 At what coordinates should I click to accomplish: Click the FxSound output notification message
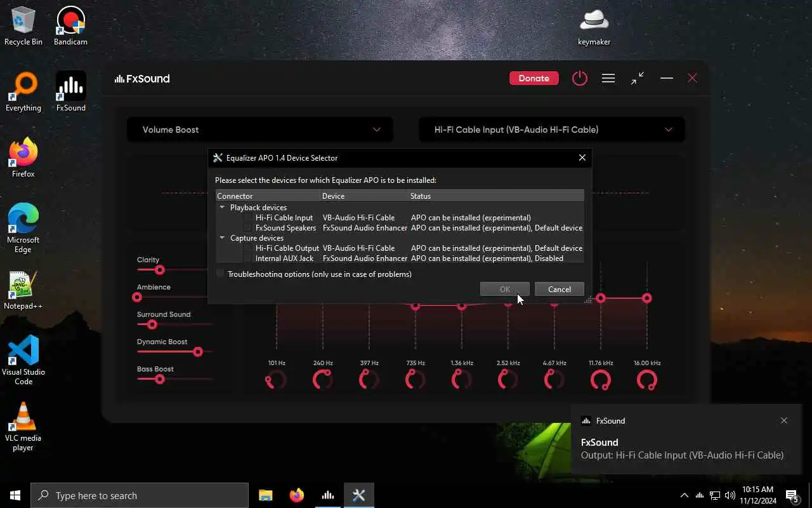[682, 455]
